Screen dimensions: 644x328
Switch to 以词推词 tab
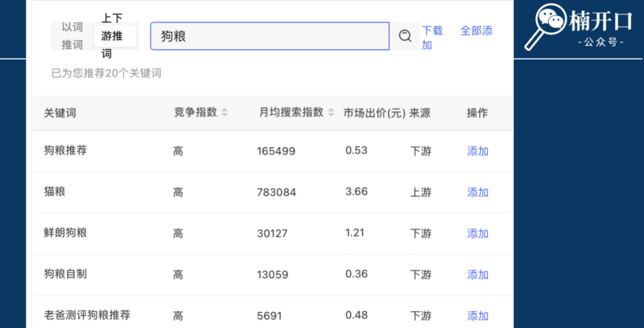pyautogui.click(x=72, y=36)
